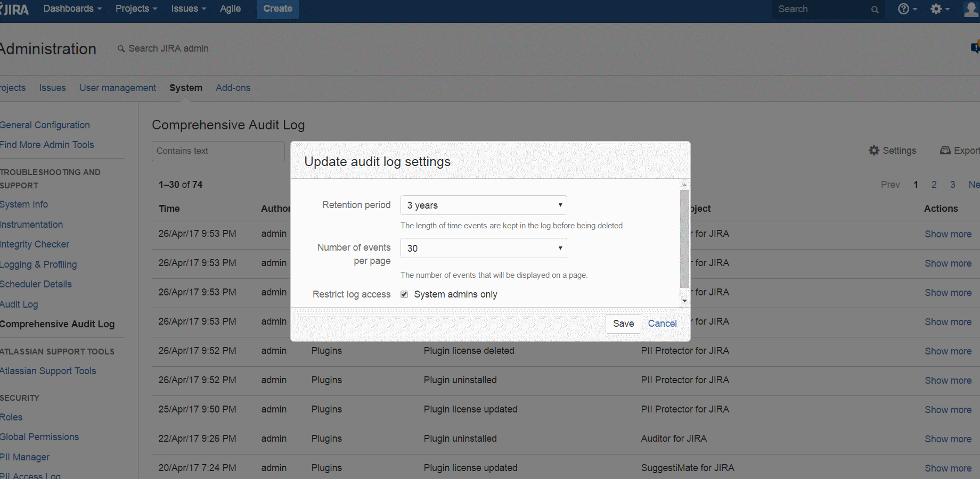
Task: Open Atlassian Support Tools link
Action: (x=48, y=371)
